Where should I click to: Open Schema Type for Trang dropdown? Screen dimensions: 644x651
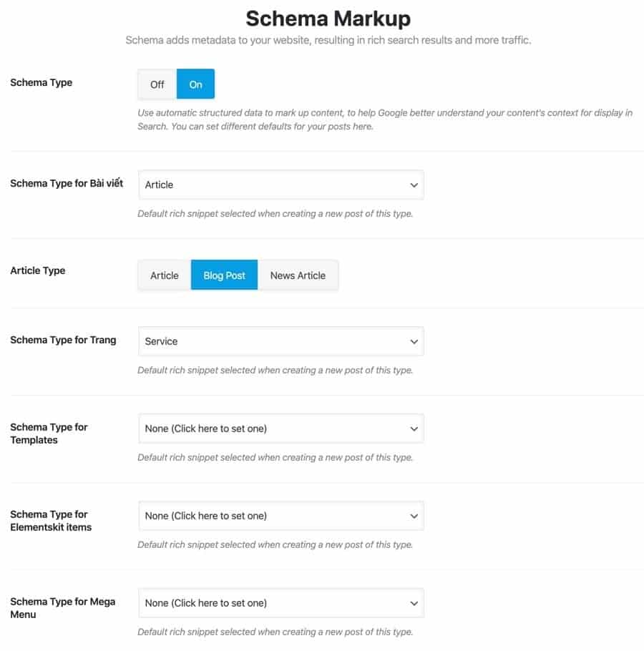[x=280, y=341]
